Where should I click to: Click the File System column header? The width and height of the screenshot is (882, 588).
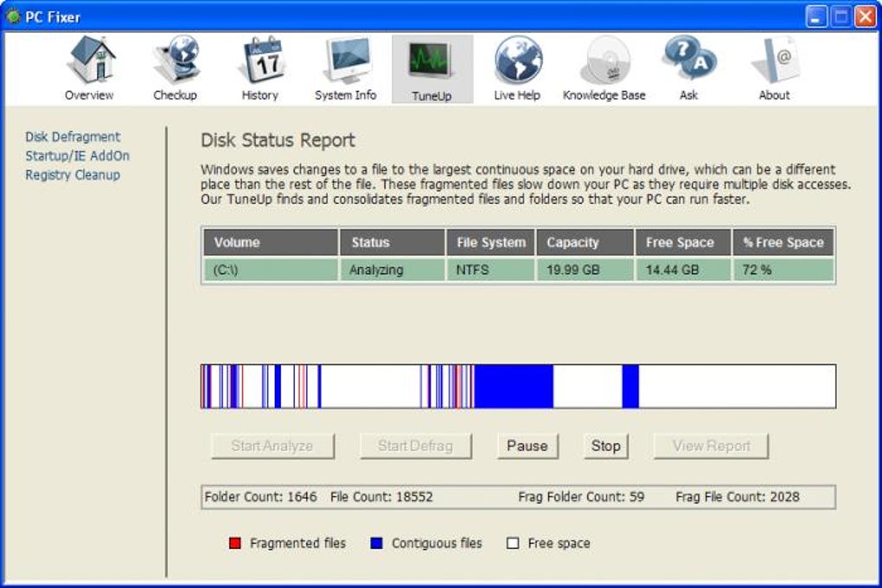click(490, 242)
